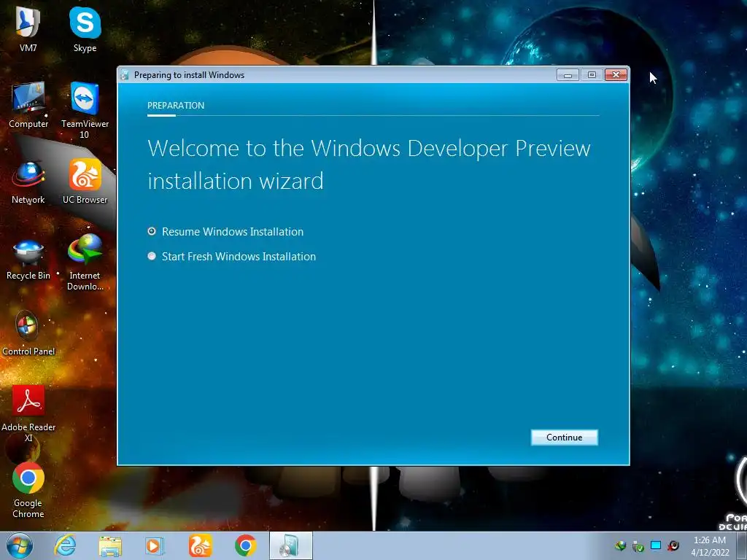Click the welcome heading text in wizard
The width and height of the screenshot is (747, 560).
pos(368,164)
